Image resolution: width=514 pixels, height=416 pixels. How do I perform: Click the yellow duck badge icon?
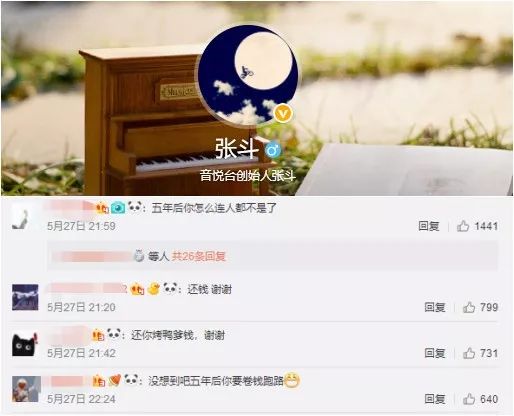153,289
